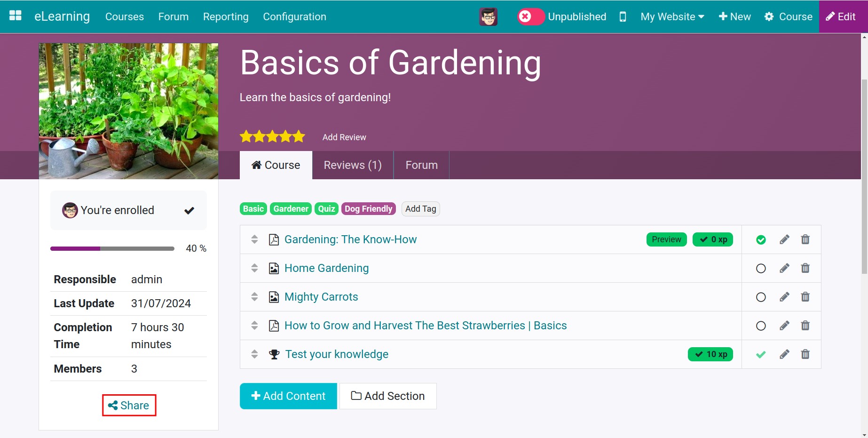Screen dimensions: 868x438
Task: Grab the reorder handle for Mighty Carrots
Action: (254, 297)
